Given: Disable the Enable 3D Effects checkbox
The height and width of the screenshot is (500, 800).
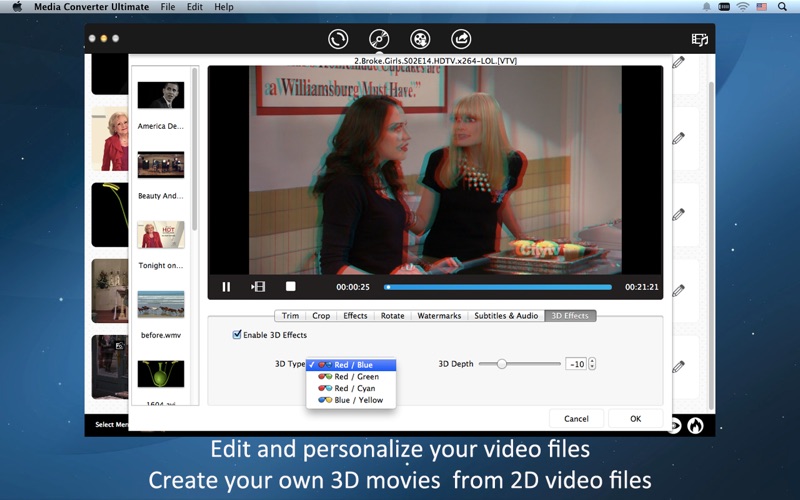Looking at the screenshot, I should [237, 335].
